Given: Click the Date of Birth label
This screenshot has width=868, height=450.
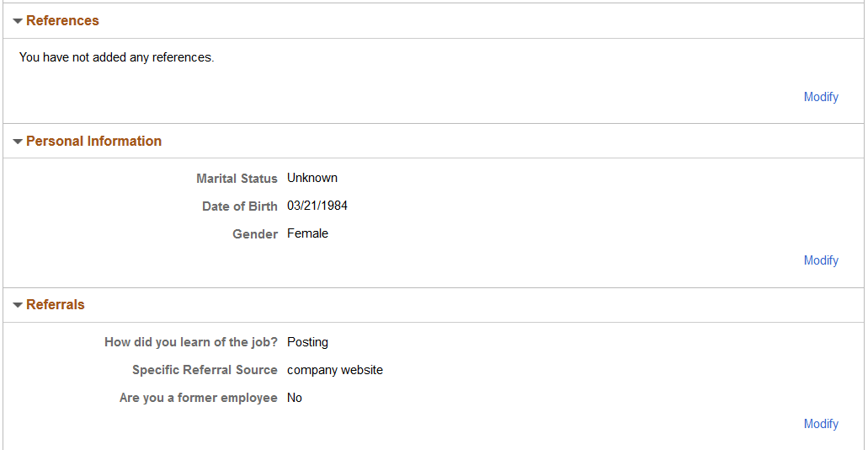Looking at the screenshot, I should coord(240,206).
